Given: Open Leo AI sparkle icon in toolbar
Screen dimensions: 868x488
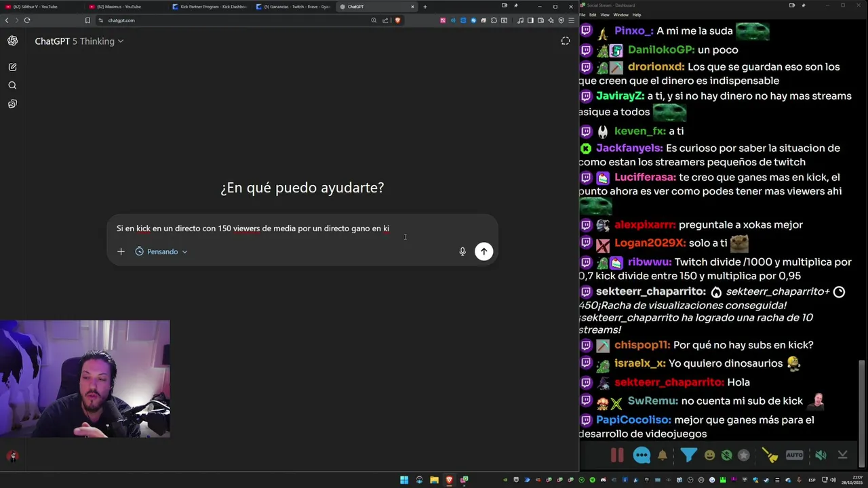Looking at the screenshot, I should pyautogui.click(x=551, y=20).
